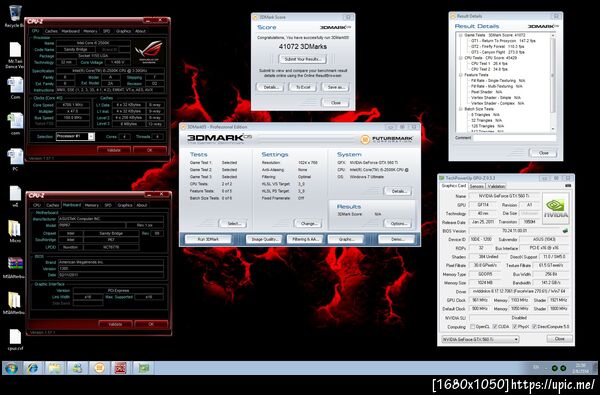Open the Windows Start menu orb
The height and width of the screenshot is (395, 600).
pos(11,368)
